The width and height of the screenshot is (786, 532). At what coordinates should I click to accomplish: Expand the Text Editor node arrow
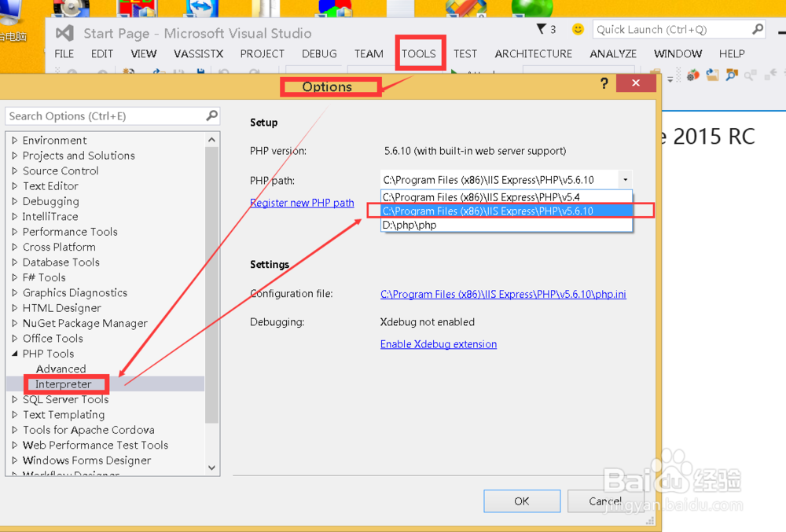pos(14,186)
